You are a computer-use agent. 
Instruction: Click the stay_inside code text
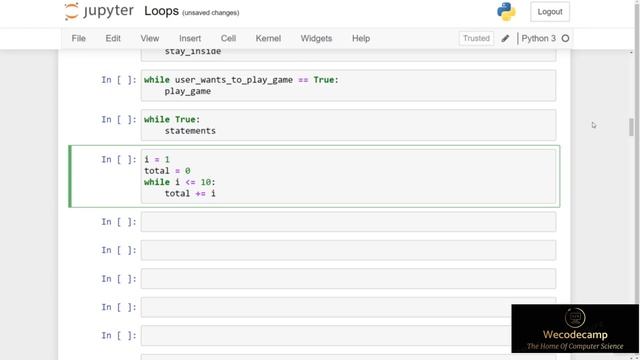[x=193, y=51]
